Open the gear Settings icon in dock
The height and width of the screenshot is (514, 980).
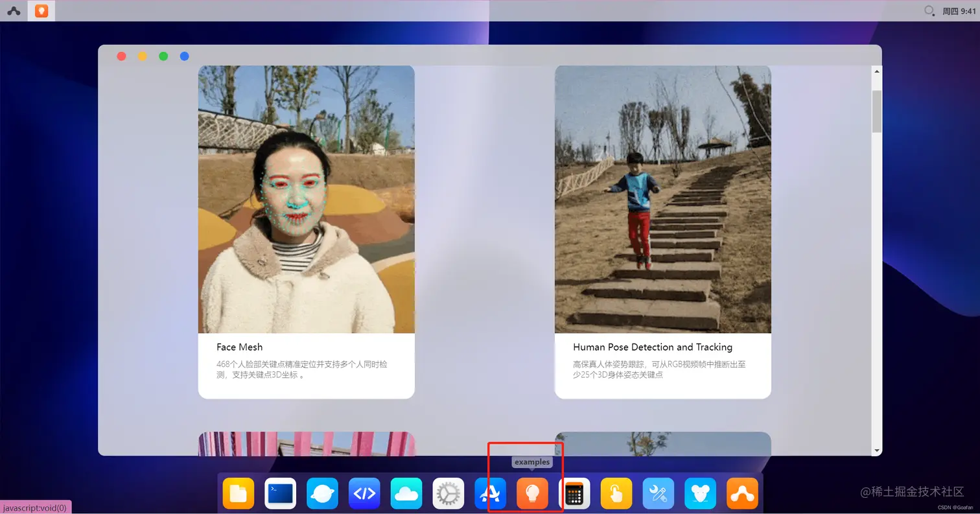(449, 494)
